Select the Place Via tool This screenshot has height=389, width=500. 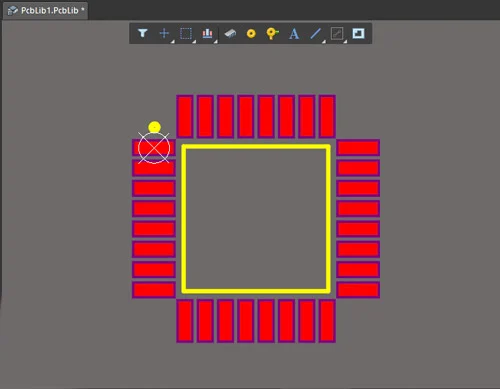click(272, 34)
